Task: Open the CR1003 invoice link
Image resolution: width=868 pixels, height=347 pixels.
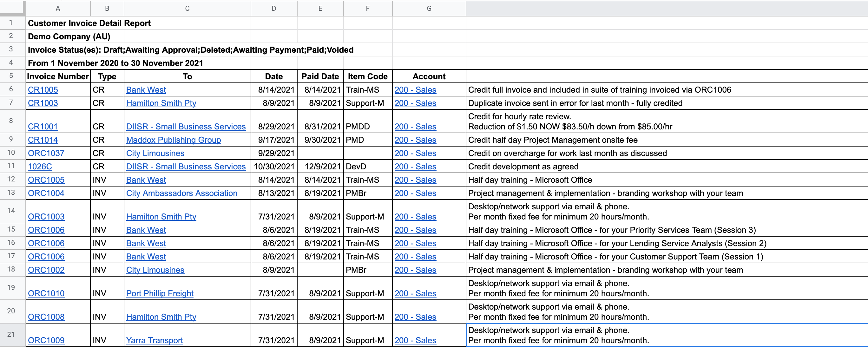Action: click(43, 103)
